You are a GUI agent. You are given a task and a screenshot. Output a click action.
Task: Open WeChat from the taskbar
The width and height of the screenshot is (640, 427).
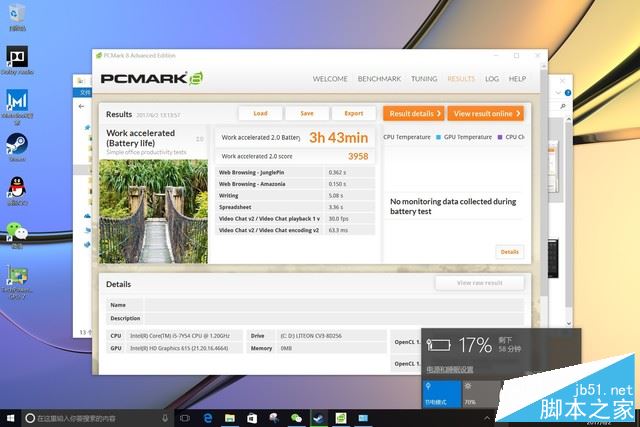[x=296, y=418]
